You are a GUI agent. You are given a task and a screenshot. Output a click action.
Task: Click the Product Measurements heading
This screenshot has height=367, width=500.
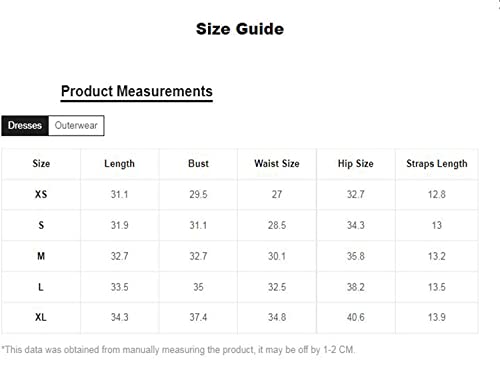[x=137, y=91]
